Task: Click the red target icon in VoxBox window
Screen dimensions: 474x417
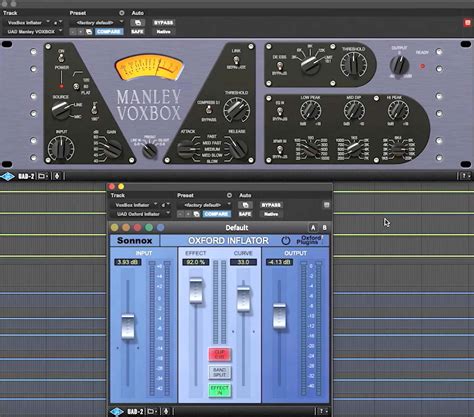Action: click(467, 23)
